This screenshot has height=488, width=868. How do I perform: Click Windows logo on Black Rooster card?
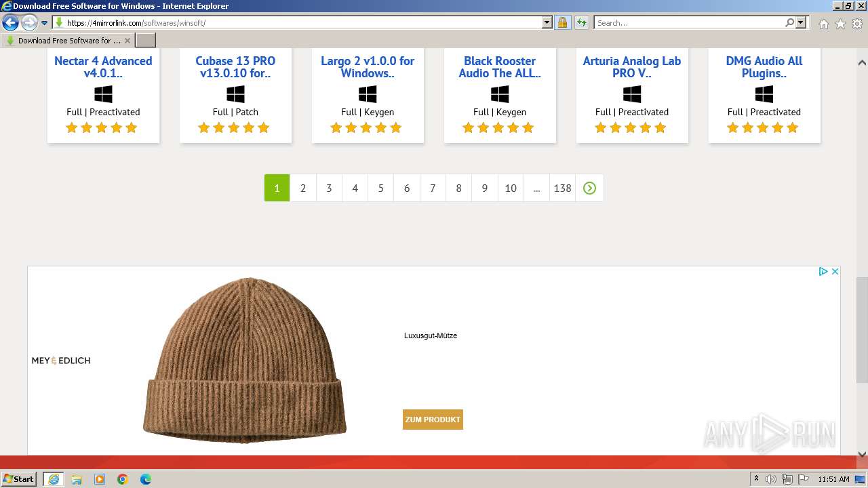pyautogui.click(x=500, y=94)
